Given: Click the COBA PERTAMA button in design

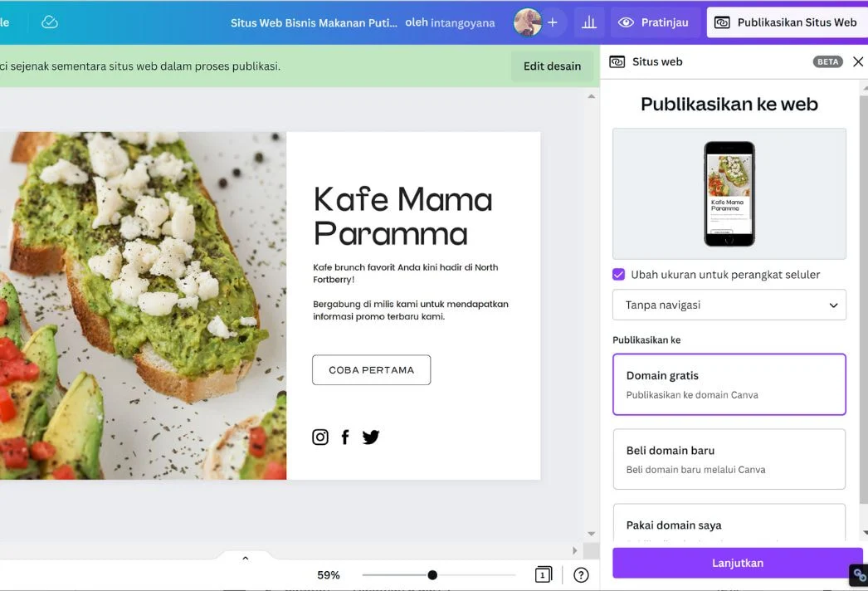Looking at the screenshot, I should click(372, 369).
